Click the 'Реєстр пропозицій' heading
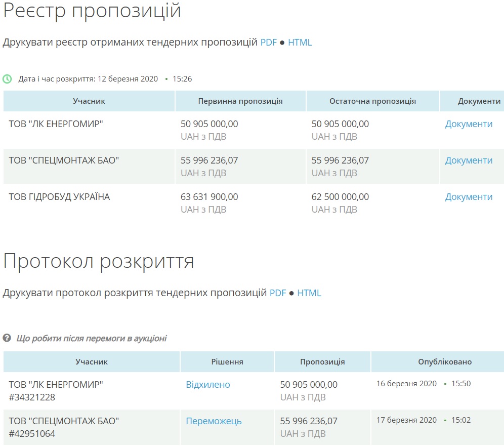The height and width of the screenshot is (448, 504). (x=92, y=11)
